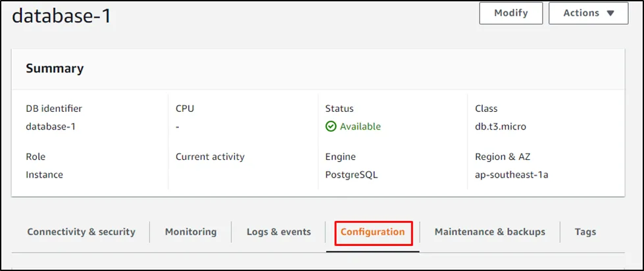
Task: Click the Instance role value
Action: click(44, 175)
